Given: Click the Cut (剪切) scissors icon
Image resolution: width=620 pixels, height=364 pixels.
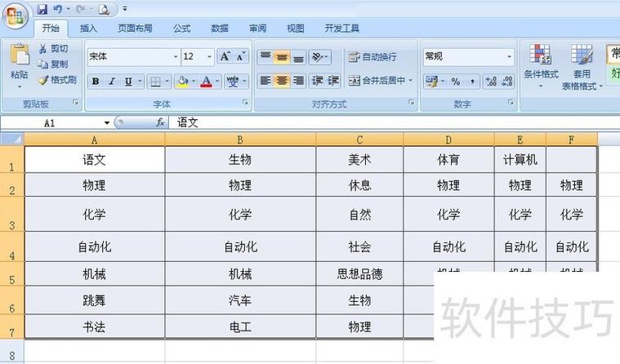Looking at the screenshot, I should coord(44,49).
